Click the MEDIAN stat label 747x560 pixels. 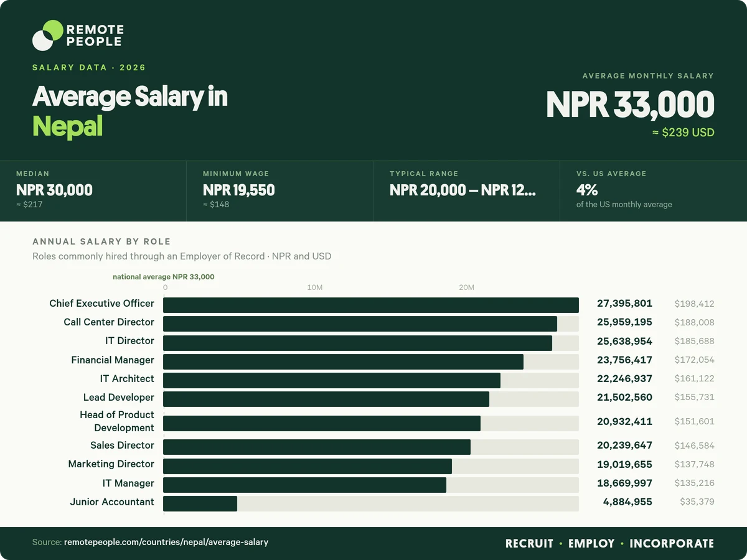32,174
